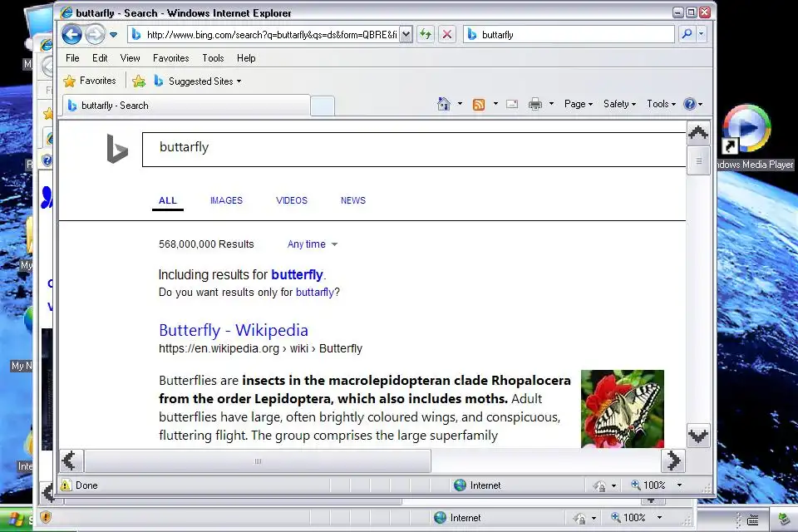798x532 pixels.
Task: Select the buttarfly - Search tab
Action: 186,106
